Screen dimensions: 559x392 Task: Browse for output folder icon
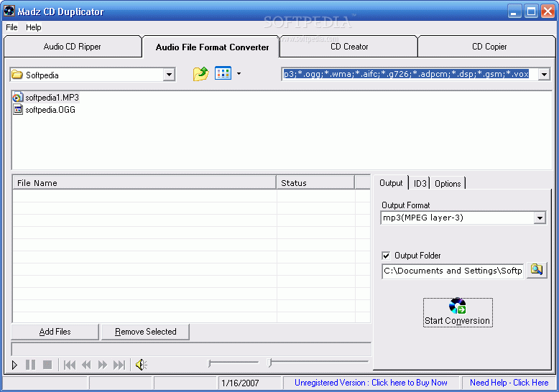click(x=537, y=270)
